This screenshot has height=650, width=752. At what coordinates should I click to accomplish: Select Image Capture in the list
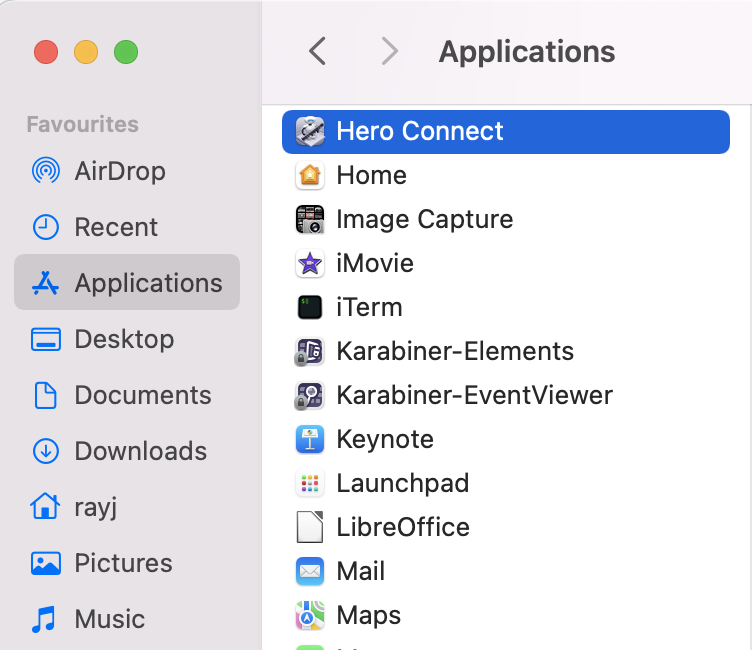(506, 219)
